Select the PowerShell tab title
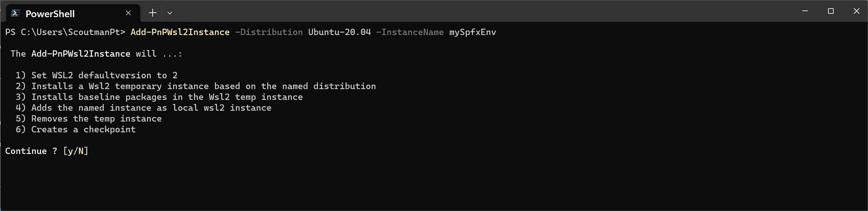This screenshot has width=868, height=211. [x=50, y=14]
